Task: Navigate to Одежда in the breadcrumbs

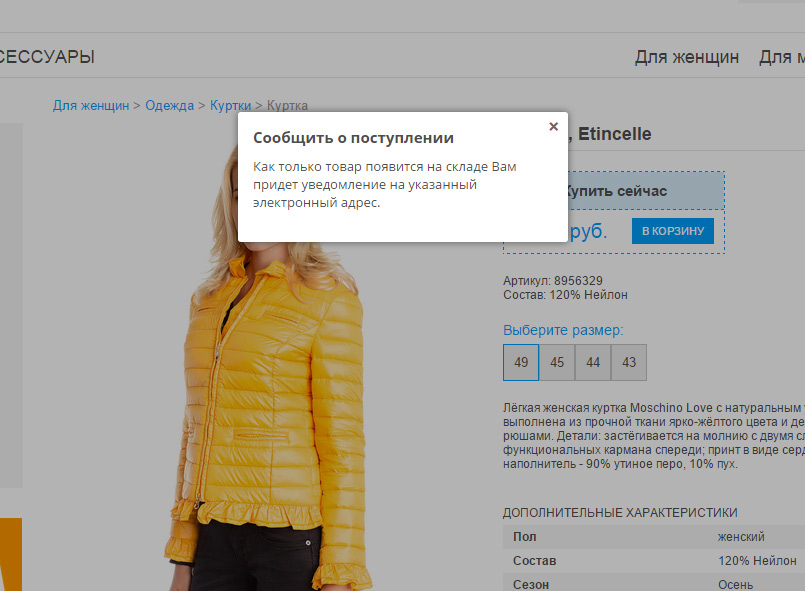Action: click(x=169, y=105)
